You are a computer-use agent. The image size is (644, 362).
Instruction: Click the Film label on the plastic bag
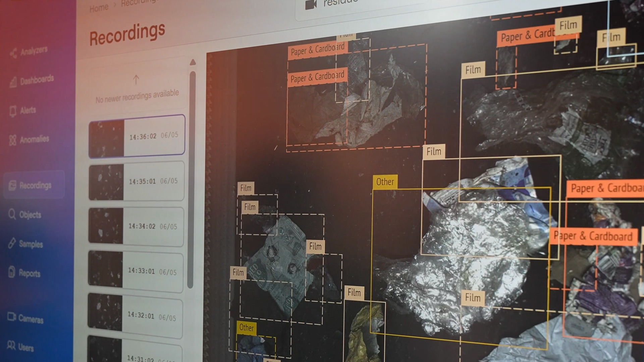(473, 70)
